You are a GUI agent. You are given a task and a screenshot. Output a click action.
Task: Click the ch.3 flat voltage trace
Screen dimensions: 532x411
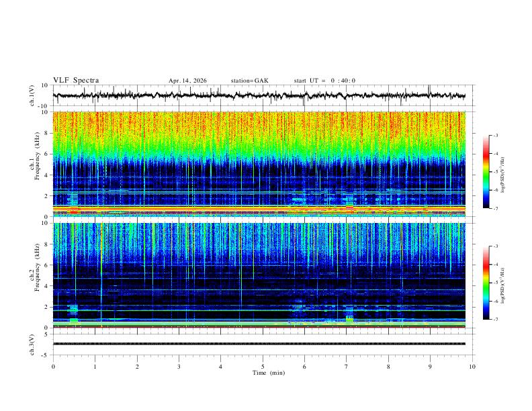259,344
